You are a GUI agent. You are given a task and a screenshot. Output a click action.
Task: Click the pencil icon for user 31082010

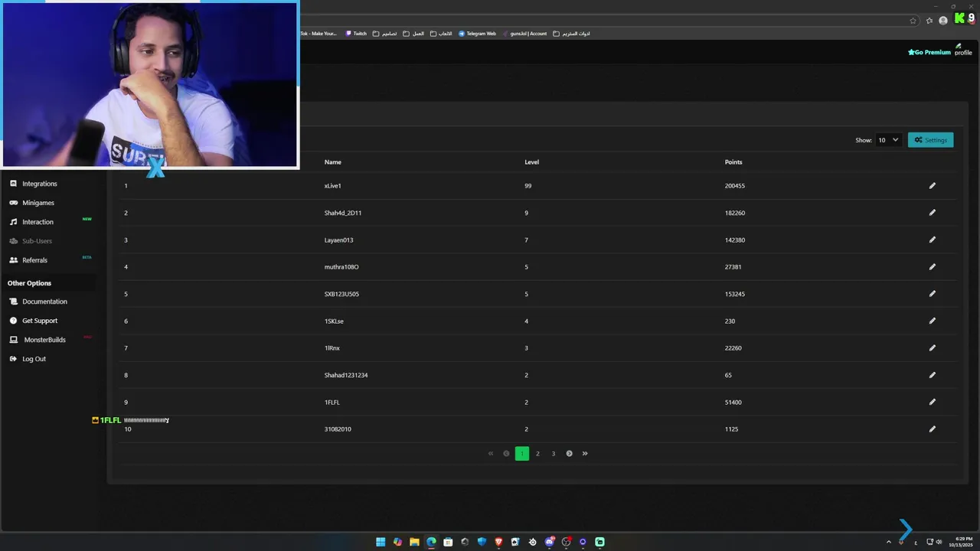932,429
